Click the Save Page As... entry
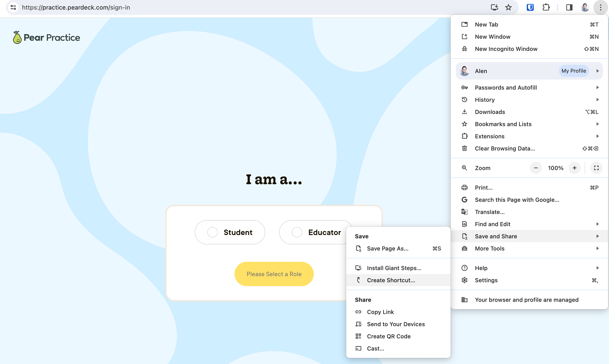This screenshot has height=364, width=609. pyautogui.click(x=398, y=249)
